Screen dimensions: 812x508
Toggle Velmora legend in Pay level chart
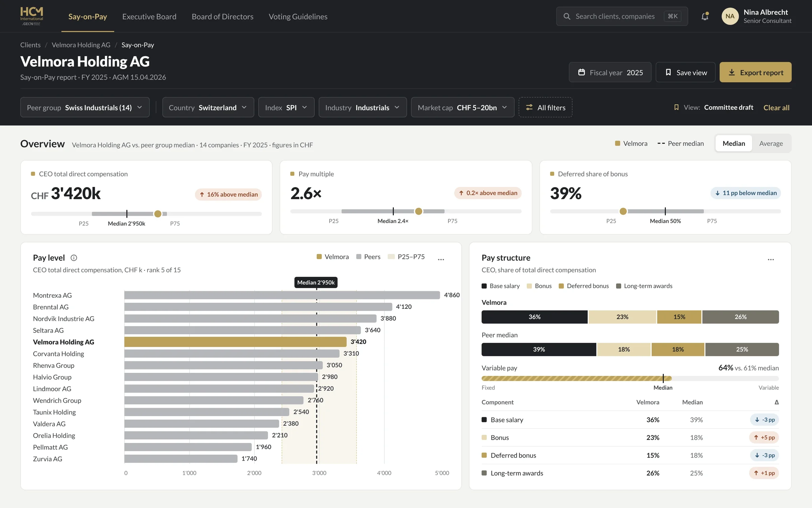[x=333, y=257]
